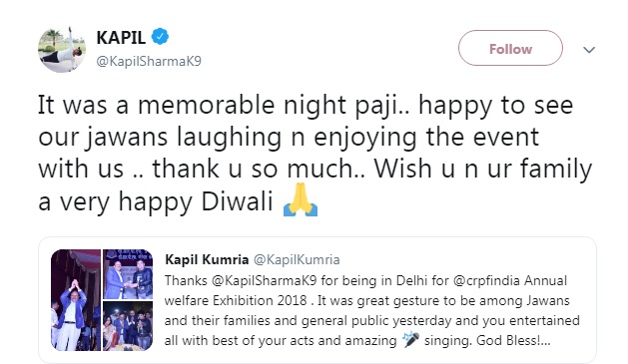The height and width of the screenshot is (364, 628).
Task: Click the folded hands emoji
Action: (x=301, y=199)
